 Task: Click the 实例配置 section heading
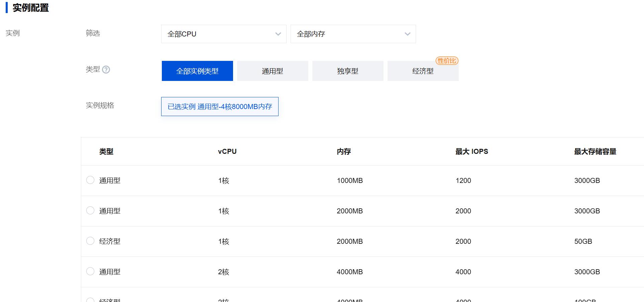tap(31, 8)
